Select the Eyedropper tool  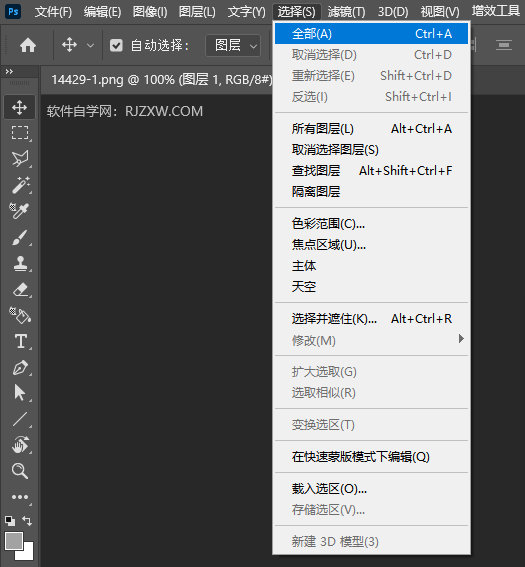point(19,211)
